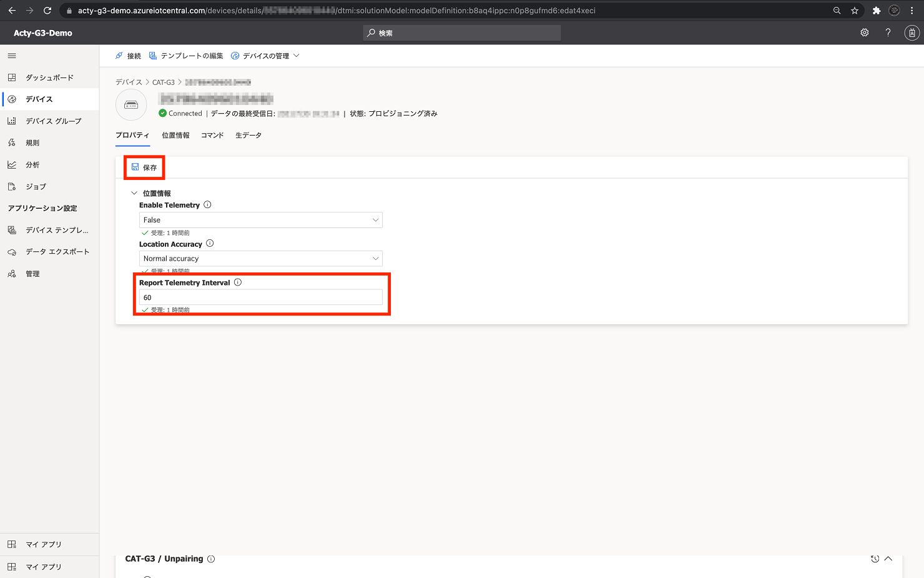The image size is (924, 578).
Task: Click the search box in the header
Action: pos(462,33)
